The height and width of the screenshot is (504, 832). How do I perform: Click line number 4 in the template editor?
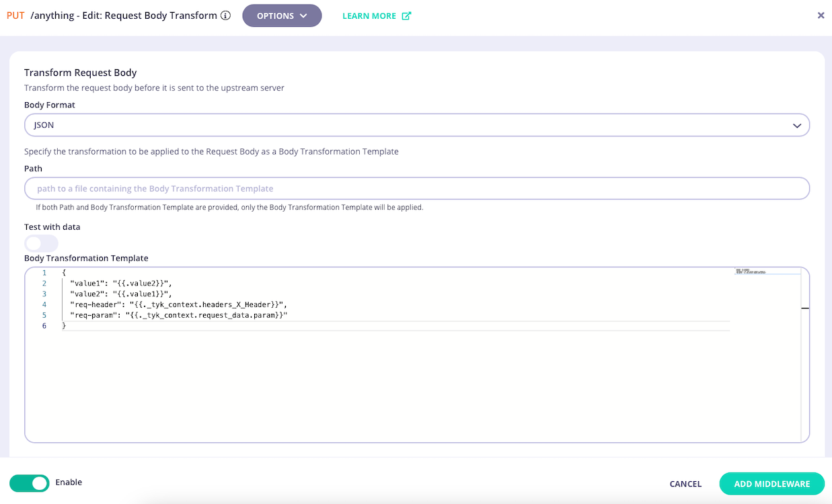pyautogui.click(x=44, y=304)
